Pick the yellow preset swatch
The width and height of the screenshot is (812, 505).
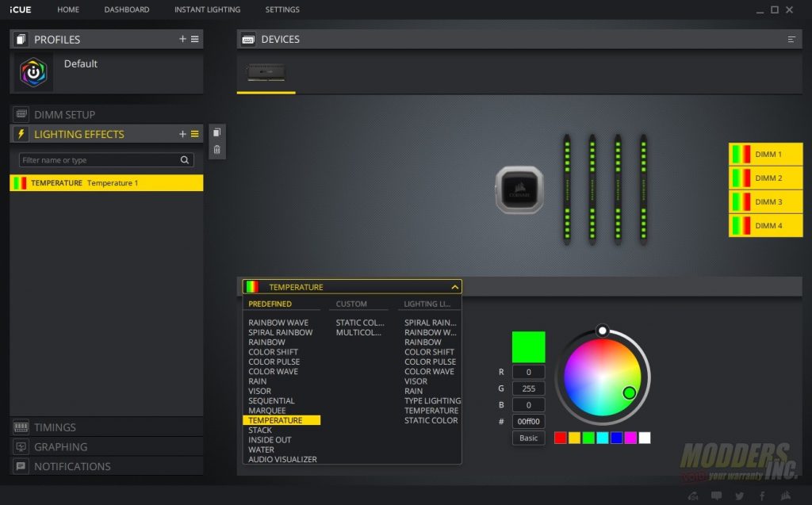(x=574, y=438)
